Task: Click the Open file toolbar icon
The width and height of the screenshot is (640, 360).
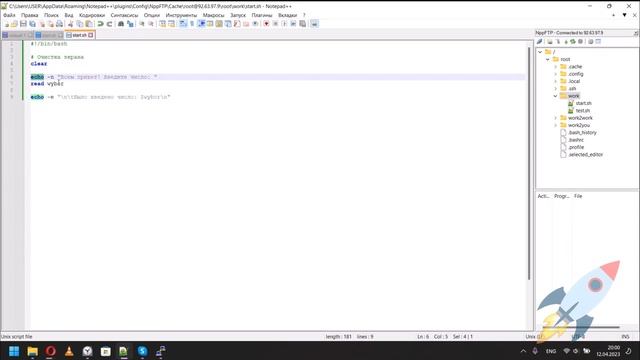Action: point(14,24)
